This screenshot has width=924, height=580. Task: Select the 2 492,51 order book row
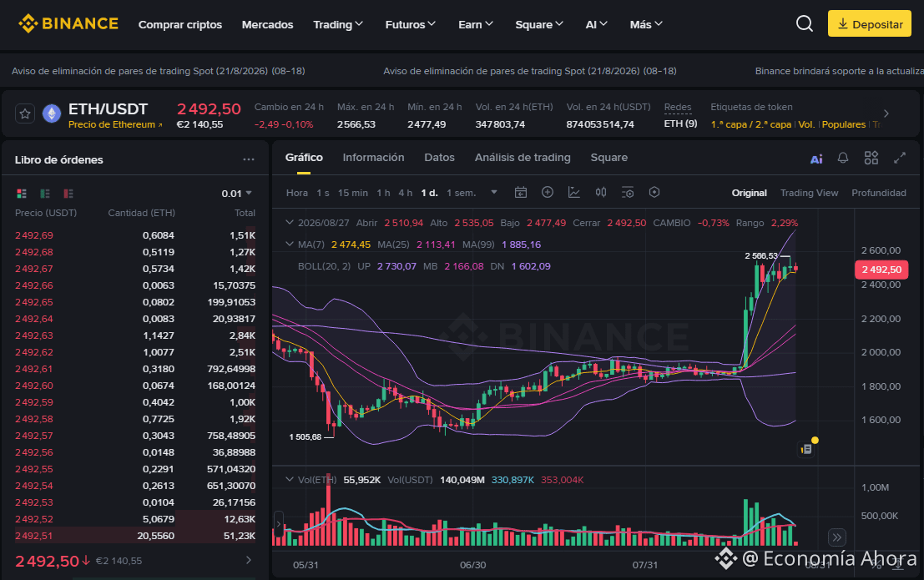135,536
